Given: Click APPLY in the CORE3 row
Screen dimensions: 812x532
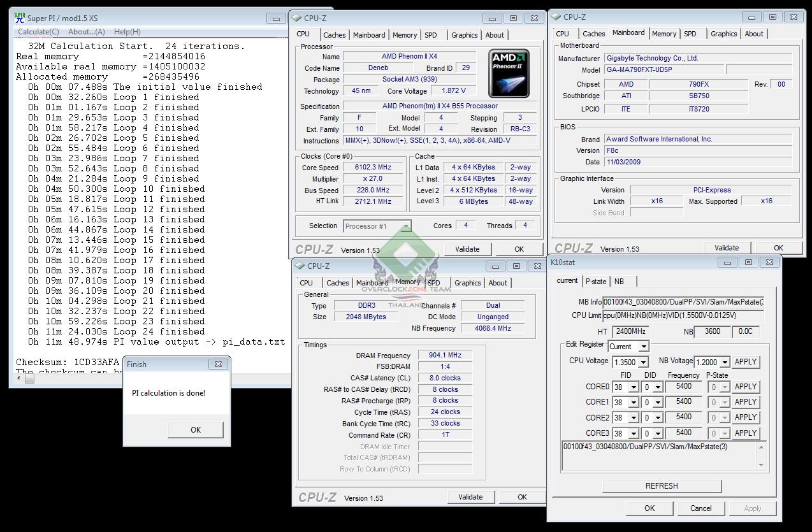Looking at the screenshot, I should click(746, 433).
